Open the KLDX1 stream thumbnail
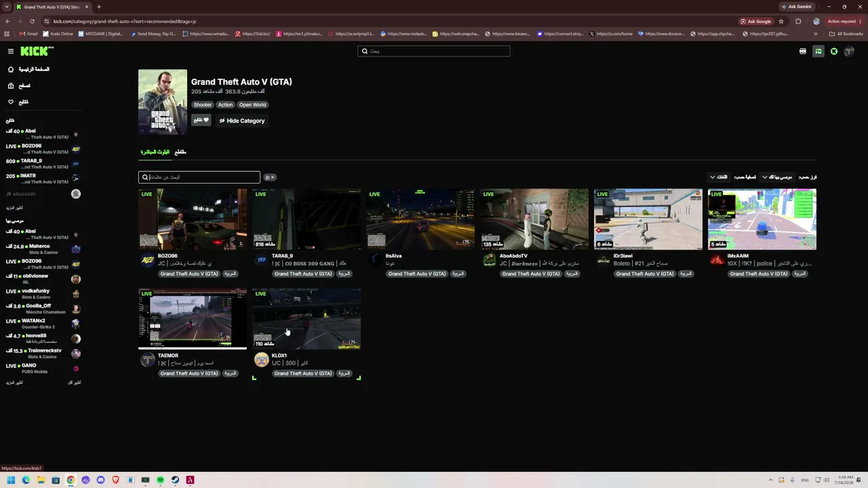The image size is (868, 488). 307,319
